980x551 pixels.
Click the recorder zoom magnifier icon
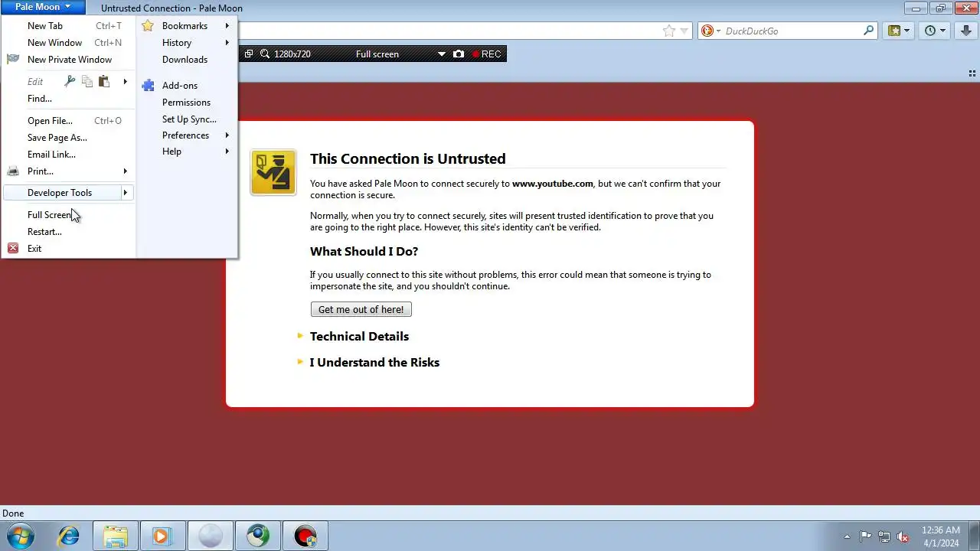265,54
